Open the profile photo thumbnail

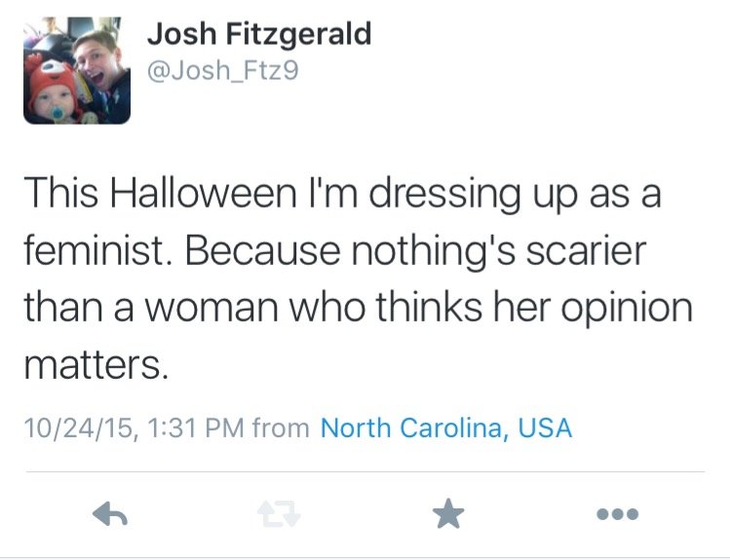pos(77,70)
